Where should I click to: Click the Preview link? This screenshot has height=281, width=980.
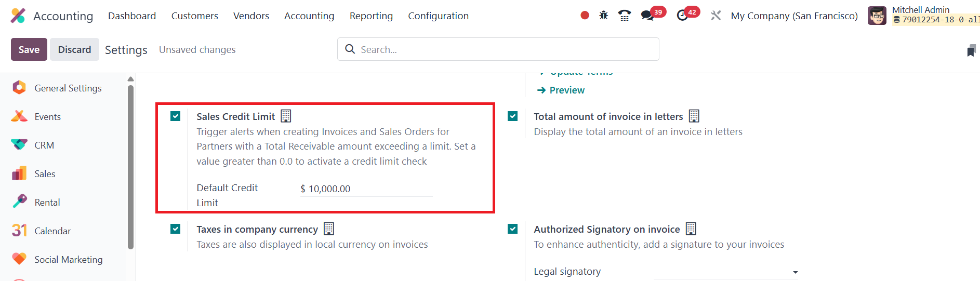tap(566, 90)
